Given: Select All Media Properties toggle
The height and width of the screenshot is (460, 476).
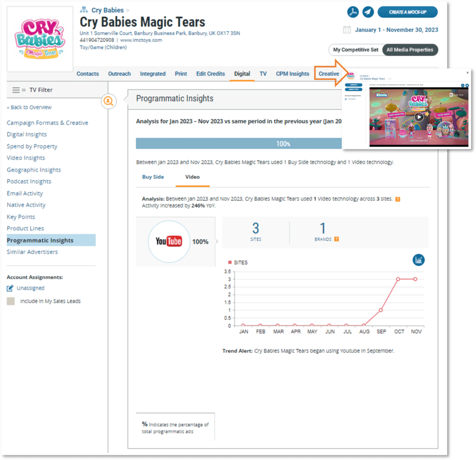Looking at the screenshot, I should point(410,50).
